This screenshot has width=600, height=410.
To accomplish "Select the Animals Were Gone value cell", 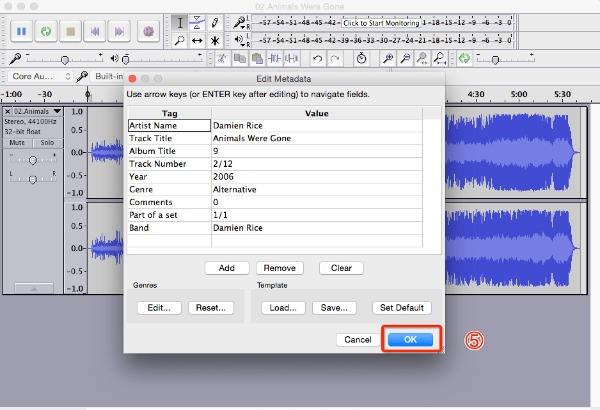I will click(317, 138).
